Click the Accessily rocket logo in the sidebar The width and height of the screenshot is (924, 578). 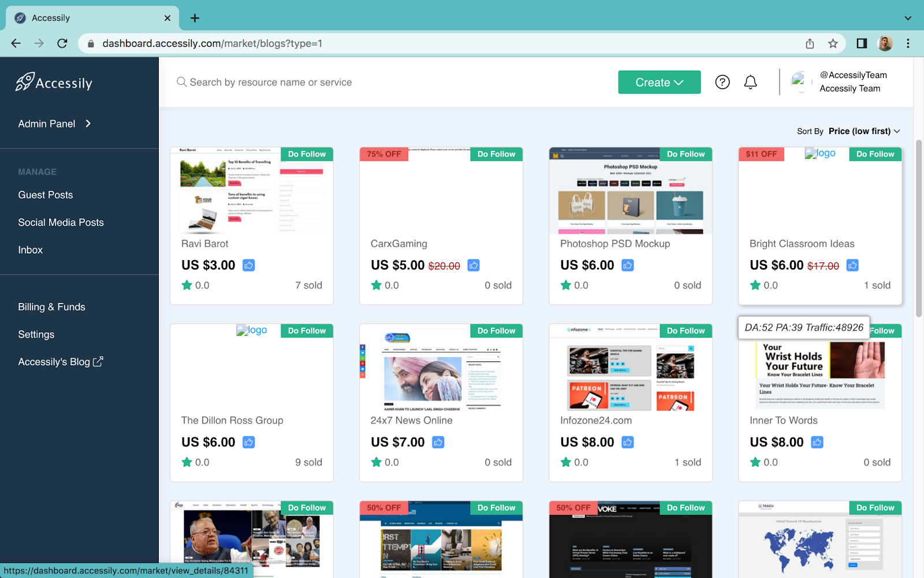pyautogui.click(x=54, y=82)
